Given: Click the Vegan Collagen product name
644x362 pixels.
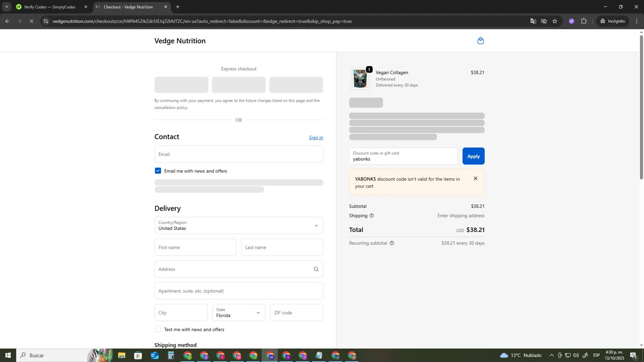Looking at the screenshot, I should (392, 72).
